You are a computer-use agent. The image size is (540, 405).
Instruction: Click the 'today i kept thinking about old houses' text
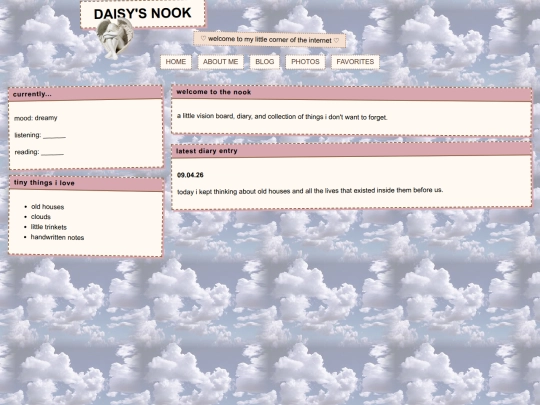310,191
